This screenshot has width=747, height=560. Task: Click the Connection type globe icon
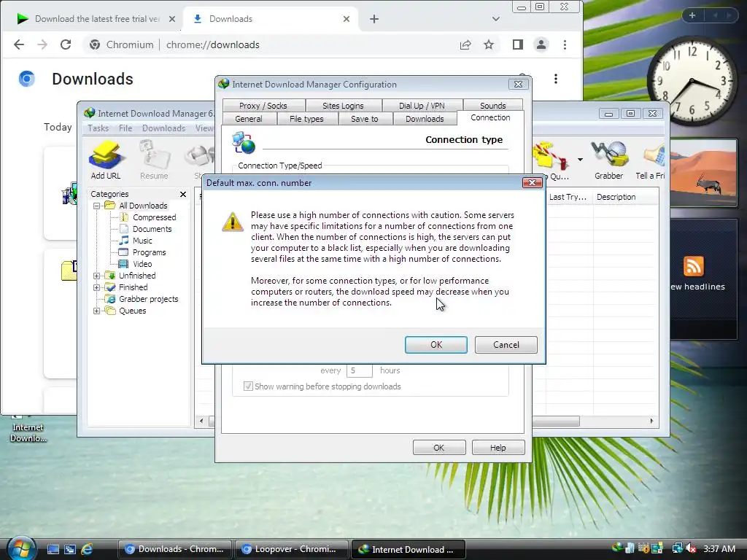244,143
